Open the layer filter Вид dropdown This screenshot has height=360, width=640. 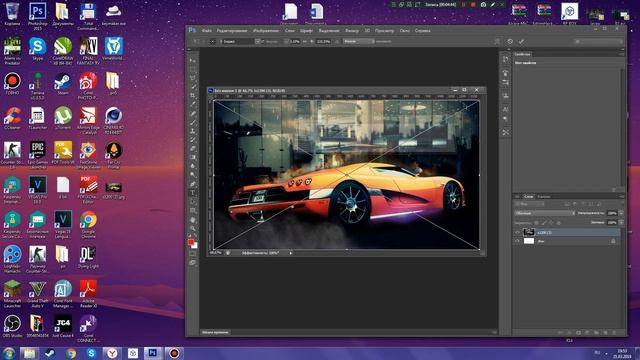click(x=529, y=204)
